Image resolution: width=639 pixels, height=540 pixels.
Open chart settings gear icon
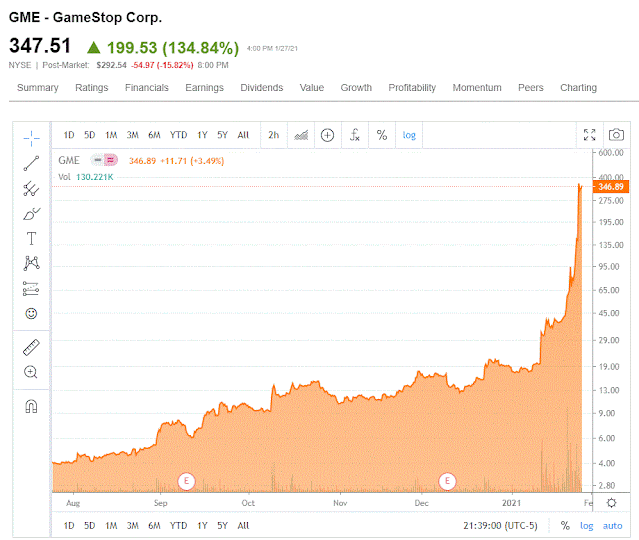(611, 503)
